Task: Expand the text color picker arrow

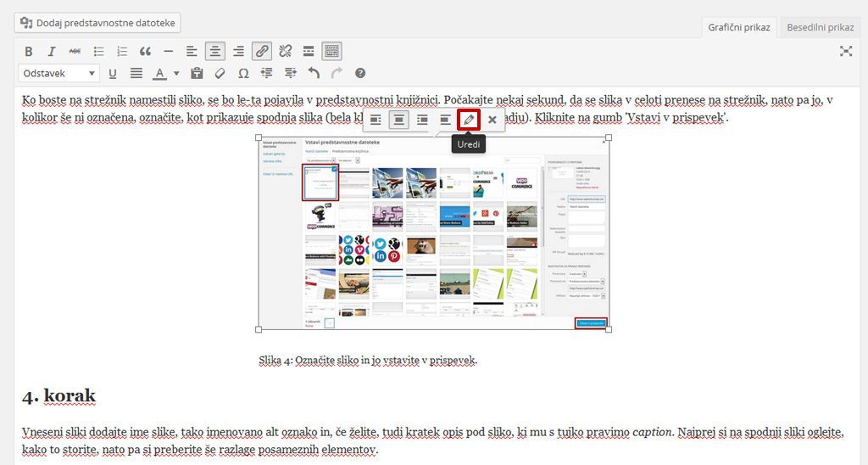Action: [x=176, y=74]
